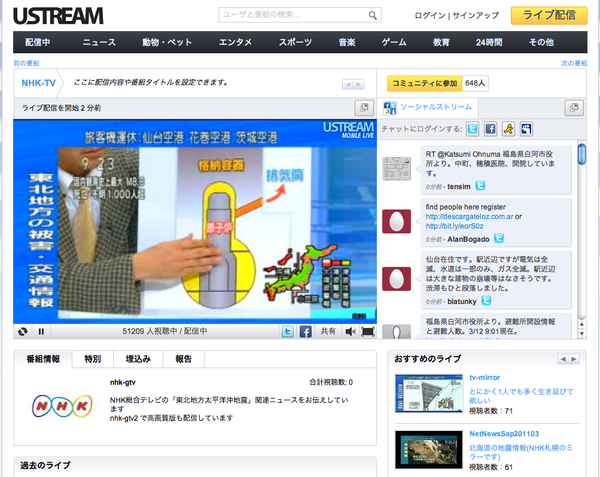This screenshot has height=477, width=600.
Task: Log in to chat with AIM
Action: [x=509, y=129]
